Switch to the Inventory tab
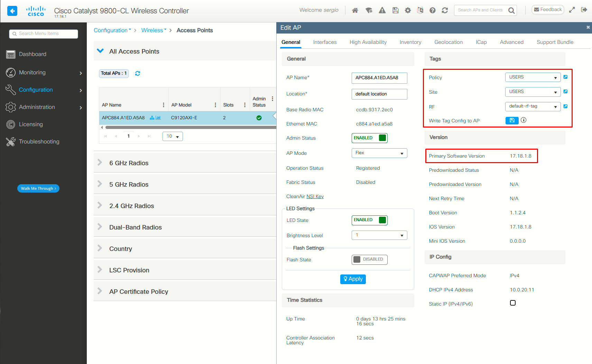 point(410,42)
